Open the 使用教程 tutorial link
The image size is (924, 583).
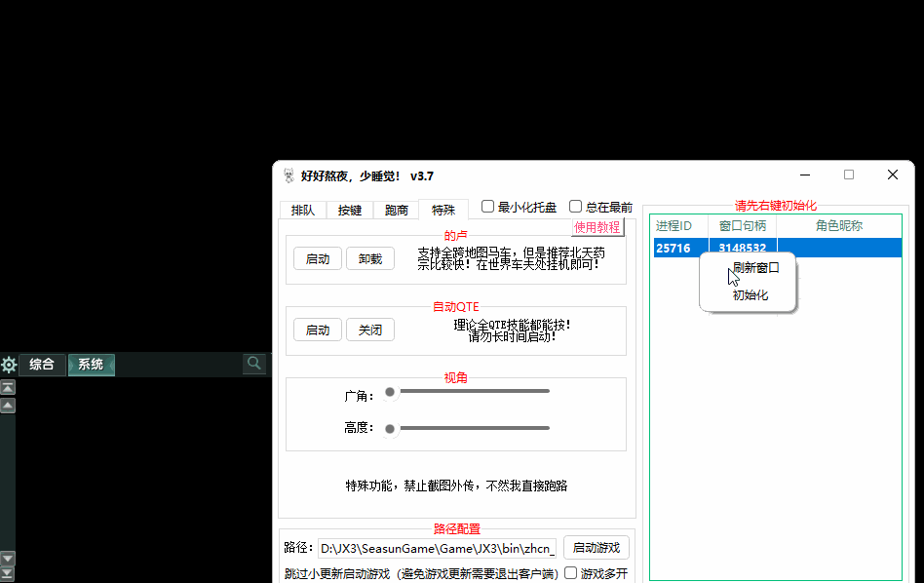tap(598, 226)
